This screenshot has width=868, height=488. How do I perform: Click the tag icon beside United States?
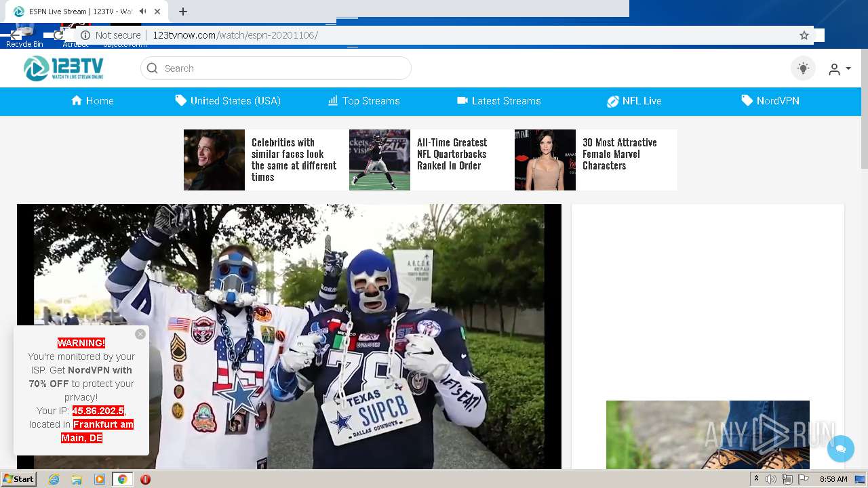click(x=180, y=100)
